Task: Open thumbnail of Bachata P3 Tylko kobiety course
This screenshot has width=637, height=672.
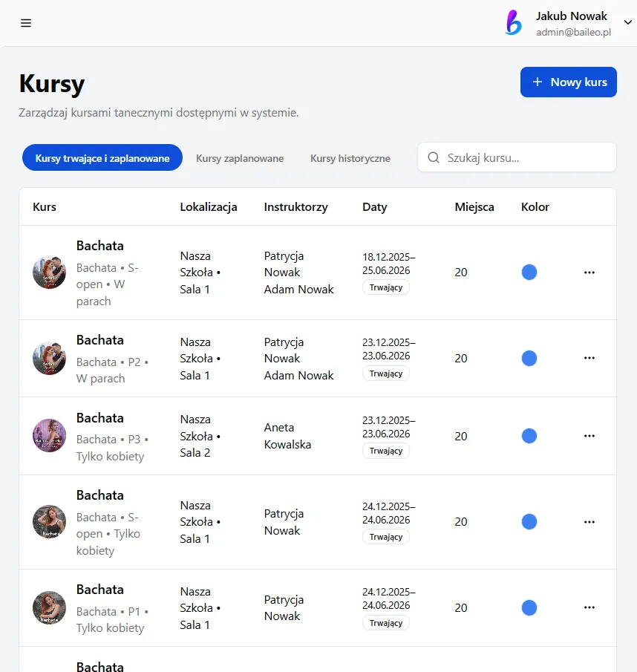Action: pyautogui.click(x=49, y=435)
